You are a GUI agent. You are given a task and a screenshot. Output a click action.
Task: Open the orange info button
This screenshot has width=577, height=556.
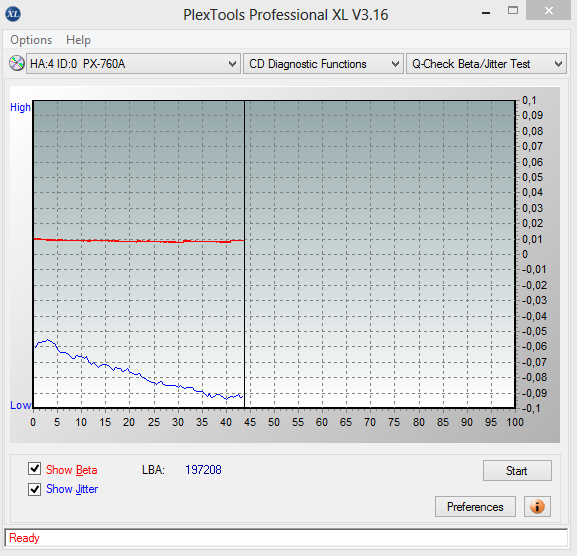click(x=537, y=507)
